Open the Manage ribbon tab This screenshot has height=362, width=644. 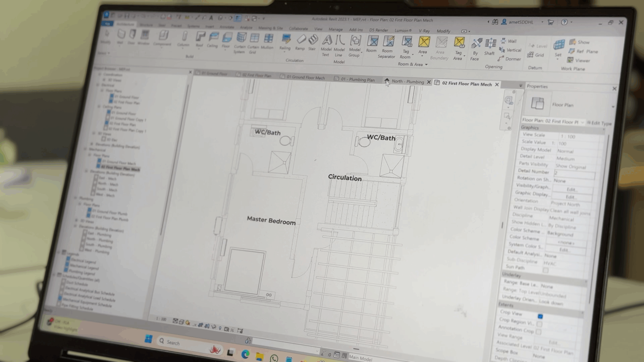point(336,29)
